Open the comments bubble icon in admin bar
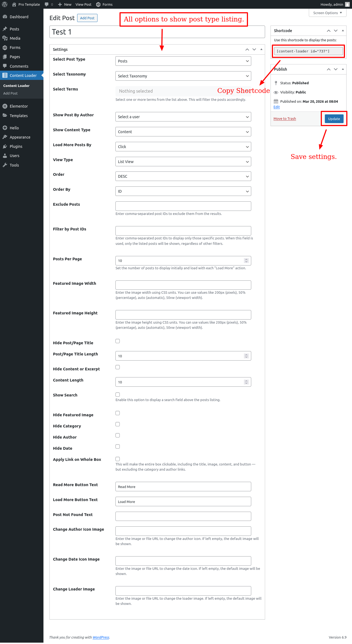The height and width of the screenshot is (644, 352). point(47,4)
